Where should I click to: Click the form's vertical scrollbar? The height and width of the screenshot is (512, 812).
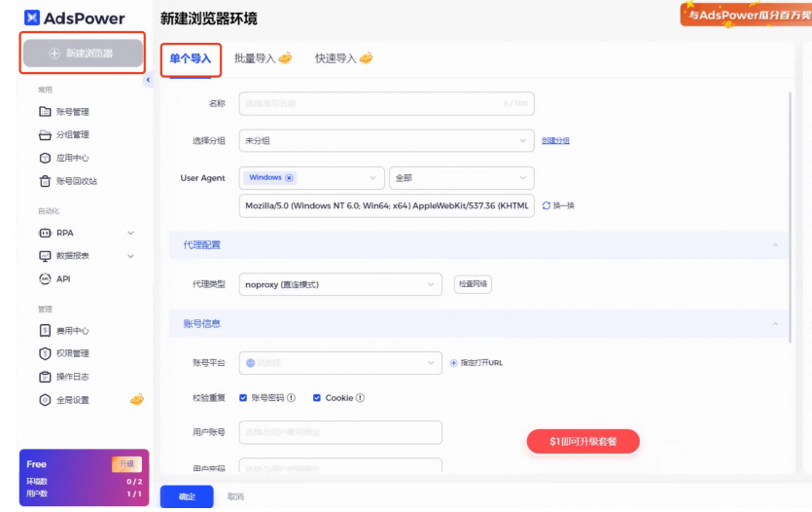click(790, 218)
